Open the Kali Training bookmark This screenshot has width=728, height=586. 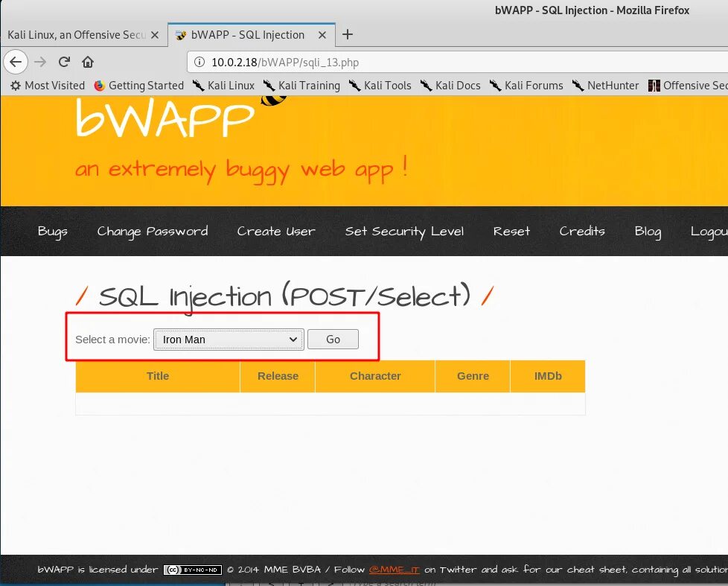301,86
